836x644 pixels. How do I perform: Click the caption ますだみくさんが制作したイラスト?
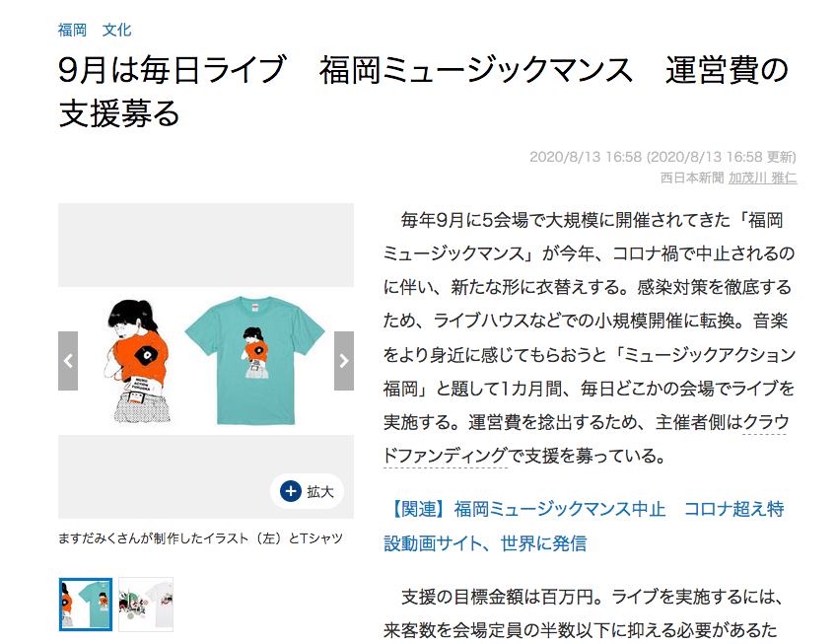154,538
